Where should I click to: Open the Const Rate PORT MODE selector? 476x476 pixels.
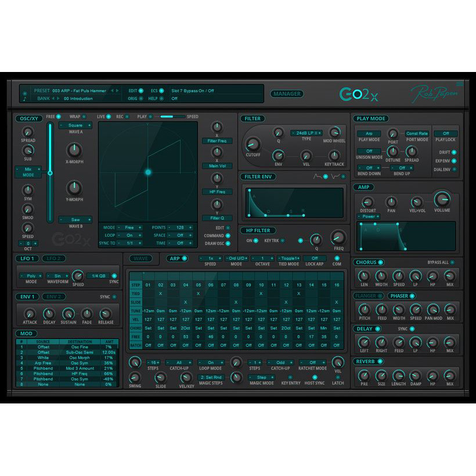(x=417, y=134)
